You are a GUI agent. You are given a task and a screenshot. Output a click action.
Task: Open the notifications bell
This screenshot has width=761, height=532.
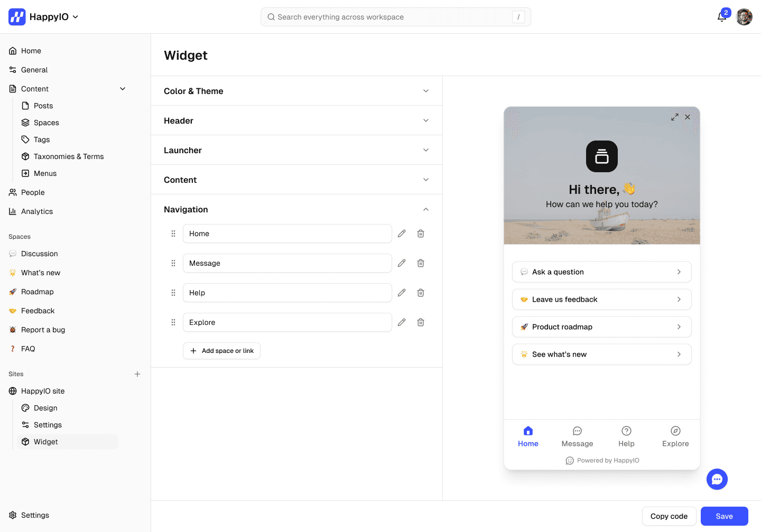click(722, 17)
